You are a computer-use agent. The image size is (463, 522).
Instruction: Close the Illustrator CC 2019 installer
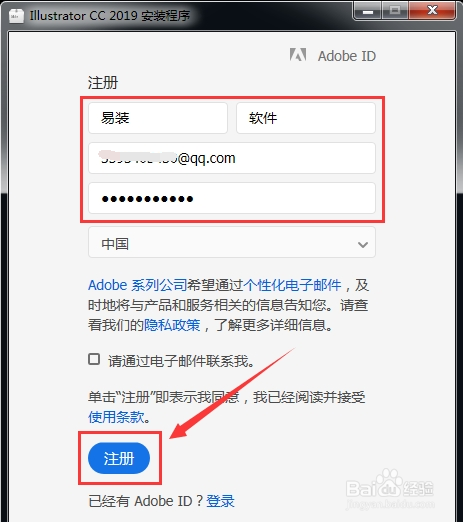(x=432, y=11)
